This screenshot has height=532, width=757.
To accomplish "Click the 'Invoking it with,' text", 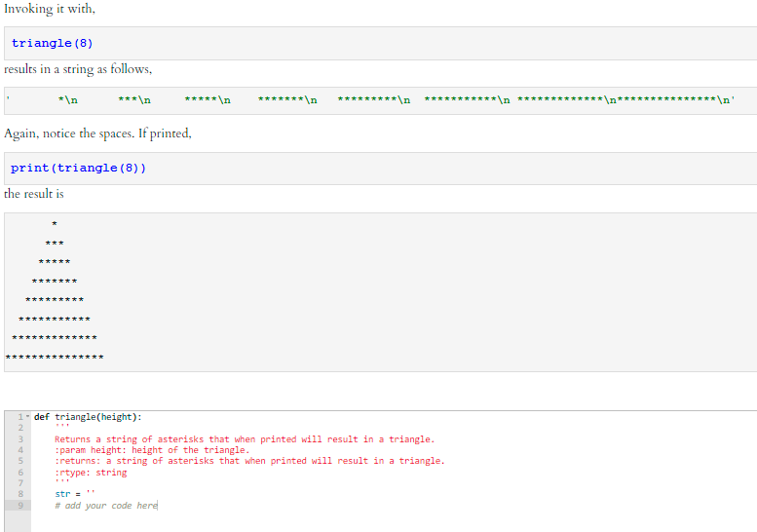I will (x=50, y=9).
